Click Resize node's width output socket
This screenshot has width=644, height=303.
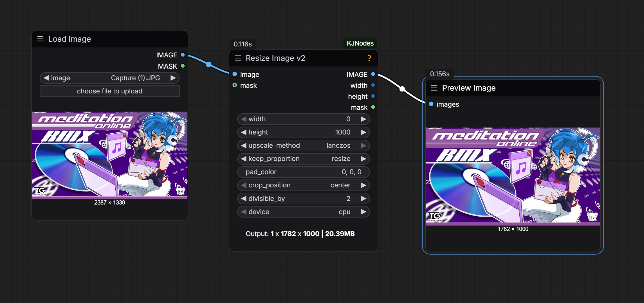click(x=373, y=85)
